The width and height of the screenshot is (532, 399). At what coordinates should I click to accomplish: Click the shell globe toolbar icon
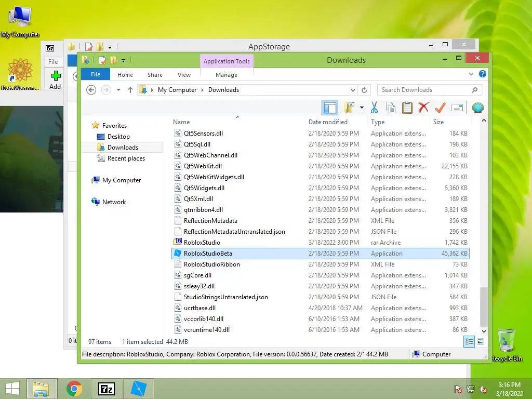pyautogui.click(x=478, y=108)
